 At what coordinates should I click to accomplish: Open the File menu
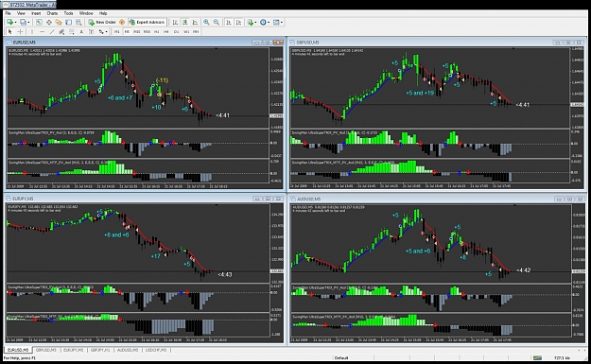[x=8, y=13]
